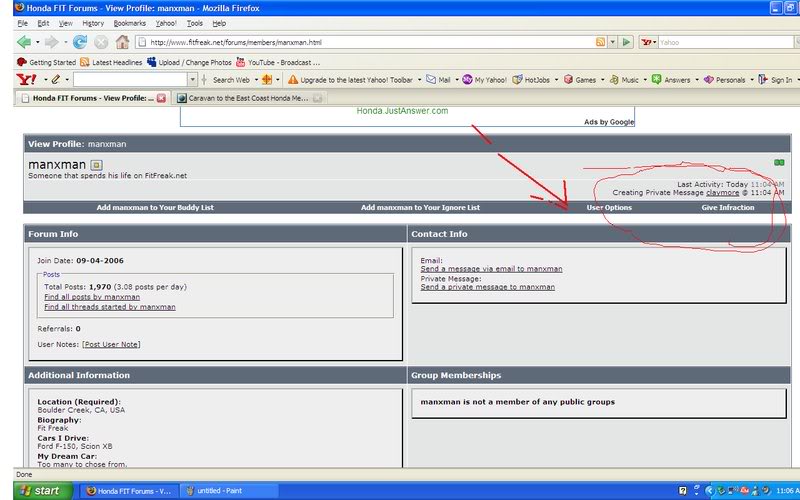Viewport: 800px width, 500px height.
Task: Expand the Music dropdown arrow
Action: pos(645,80)
